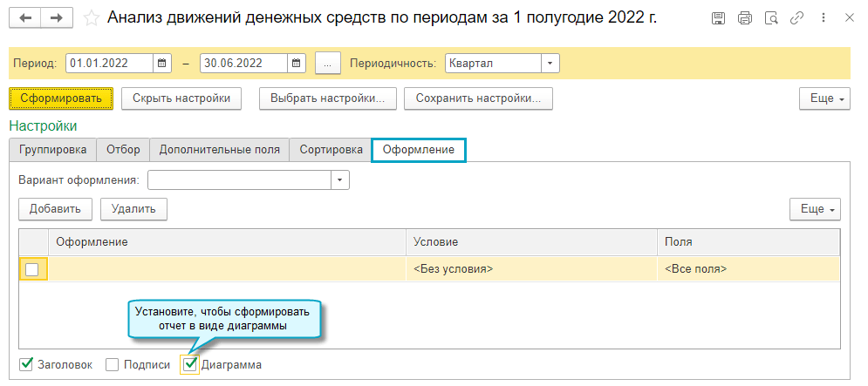Expand the Периодичность dropdown set to Квартал
The width and height of the screenshot is (868, 386).
point(550,63)
